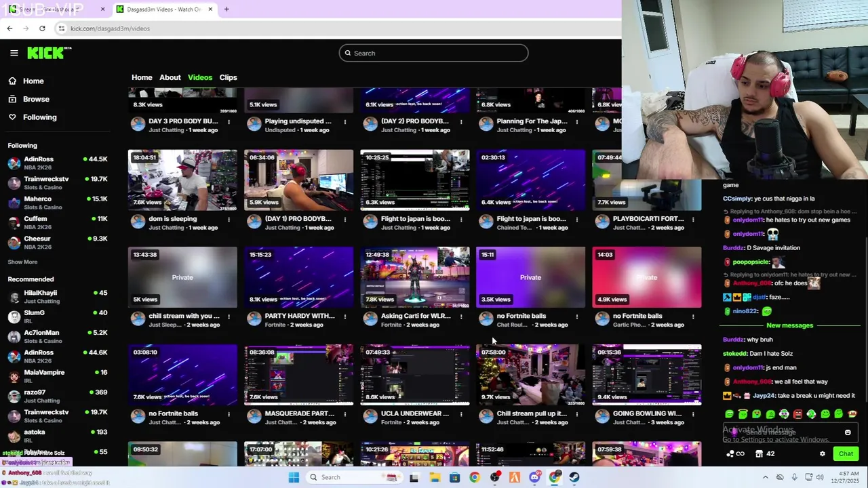Open 'PLAYBOICARTI FORT' video thumbnail
Viewport: 868px width, 488px height.
(x=646, y=180)
